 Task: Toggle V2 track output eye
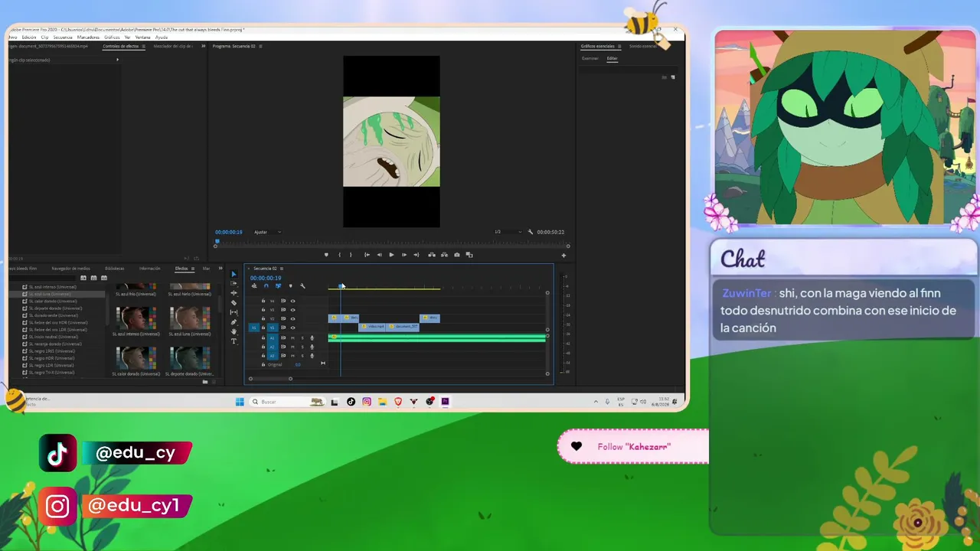(x=292, y=318)
